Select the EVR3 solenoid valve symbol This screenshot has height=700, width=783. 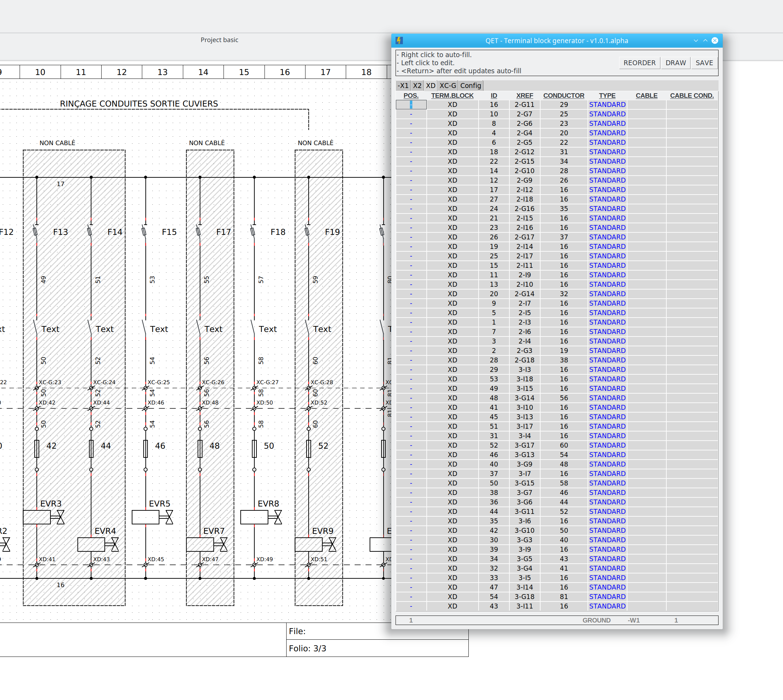tap(43, 517)
